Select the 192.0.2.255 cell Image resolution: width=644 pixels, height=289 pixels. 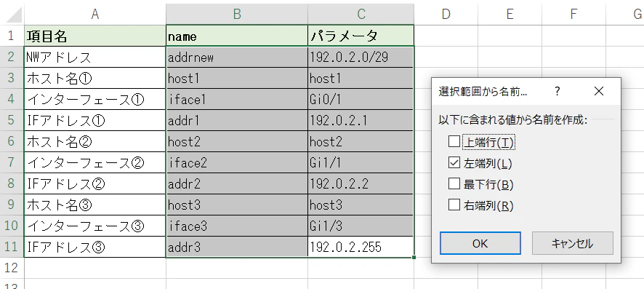click(361, 247)
